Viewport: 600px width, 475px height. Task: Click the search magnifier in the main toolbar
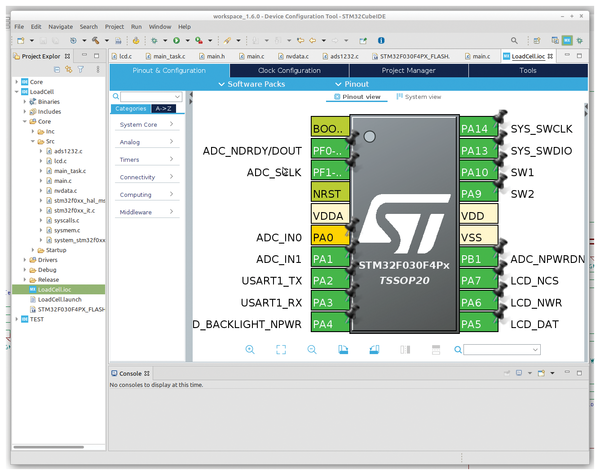pyautogui.click(x=514, y=40)
